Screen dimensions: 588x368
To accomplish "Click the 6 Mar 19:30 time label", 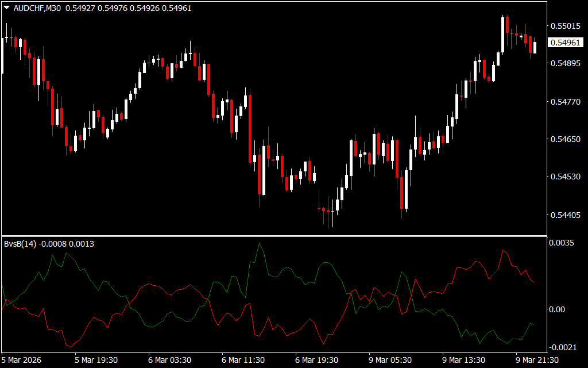I will click(x=316, y=360).
